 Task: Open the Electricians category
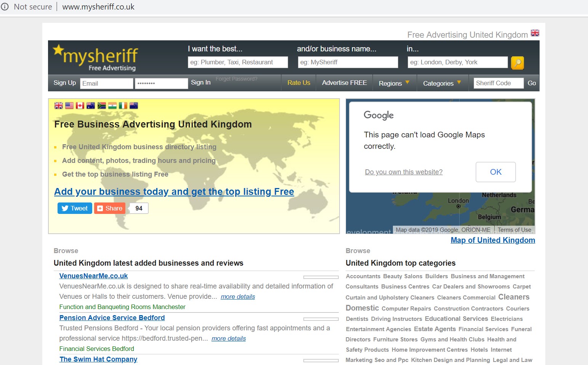pos(507,319)
